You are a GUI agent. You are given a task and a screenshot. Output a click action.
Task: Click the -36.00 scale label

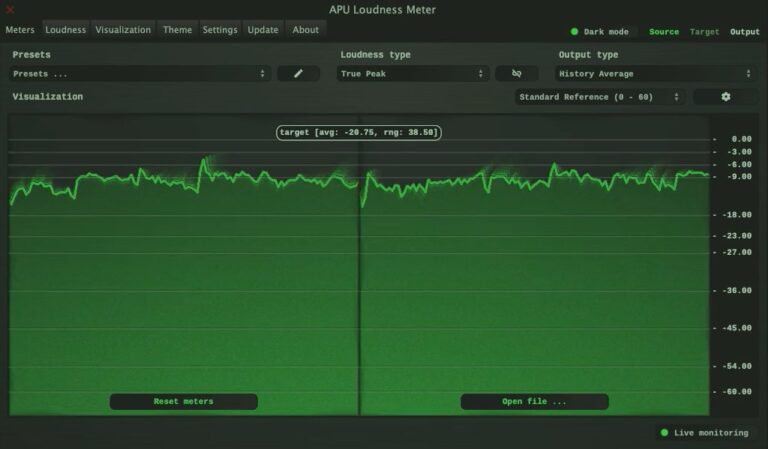point(737,291)
